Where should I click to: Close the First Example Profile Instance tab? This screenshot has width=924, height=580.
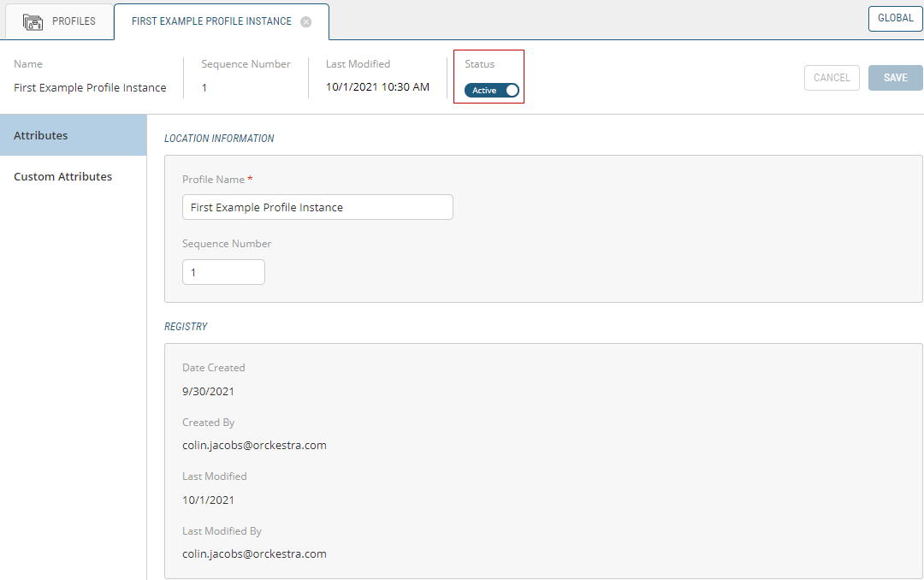click(306, 22)
